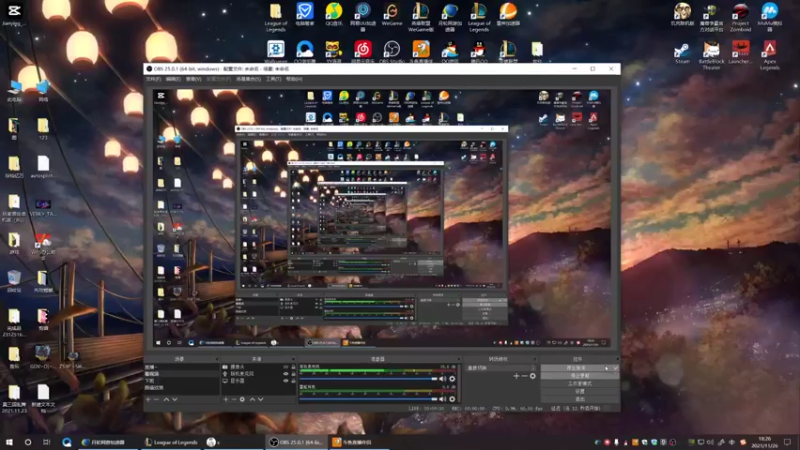Open 编辑(E) menu in OBS

pos(173,79)
